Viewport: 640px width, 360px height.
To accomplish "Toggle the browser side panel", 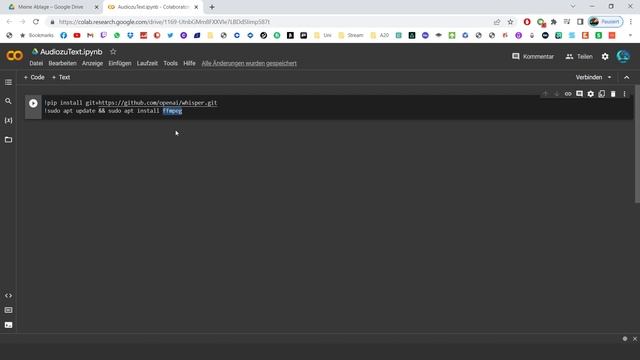I will [x=580, y=22].
